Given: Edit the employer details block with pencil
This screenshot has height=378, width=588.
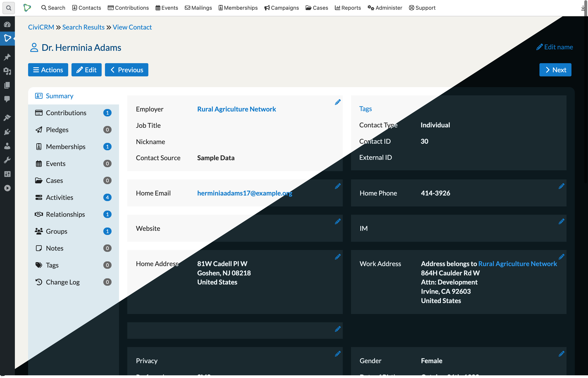Looking at the screenshot, I should [x=338, y=102].
